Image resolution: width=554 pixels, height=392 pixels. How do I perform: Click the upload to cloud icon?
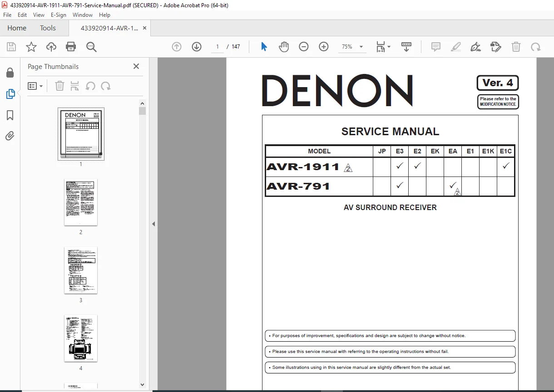coord(51,47)
